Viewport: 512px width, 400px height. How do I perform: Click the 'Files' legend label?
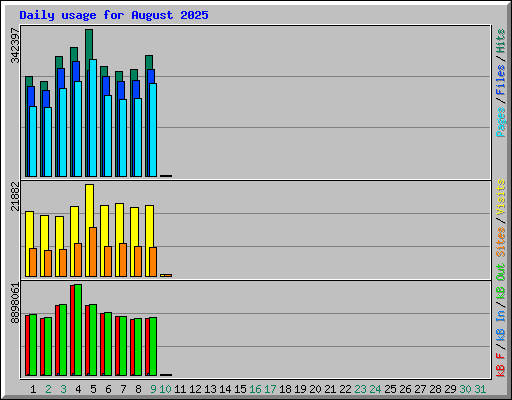pos(500,80)
